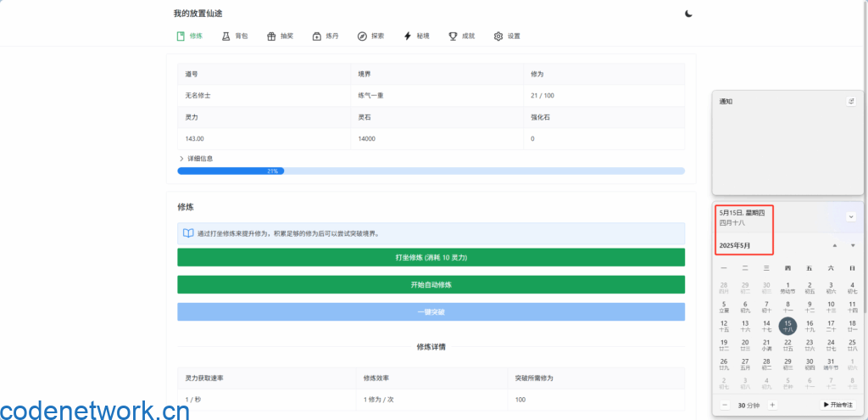Click the 30 分钟 focus duration
Viewport: 868px width, 420px height.
point(748,405)
